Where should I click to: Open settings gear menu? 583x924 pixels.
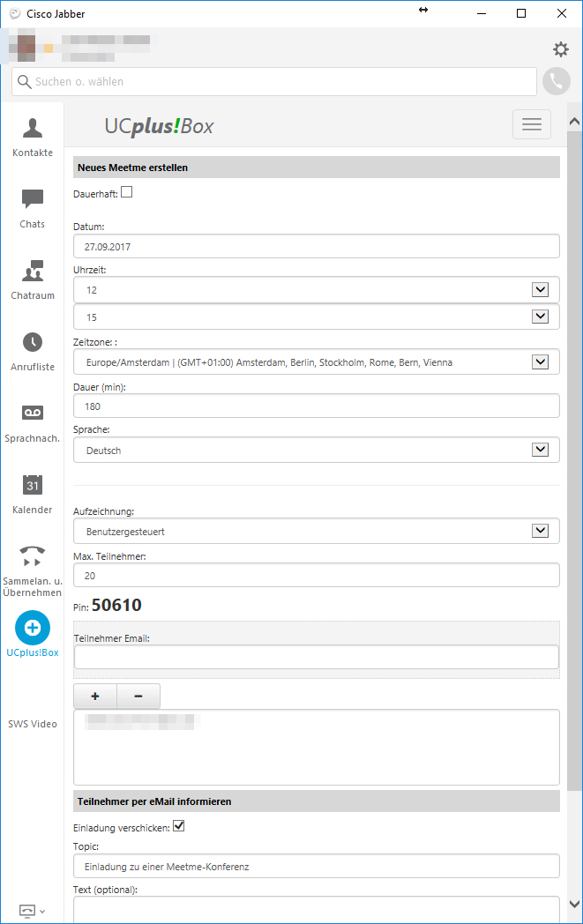pos(561,48)
